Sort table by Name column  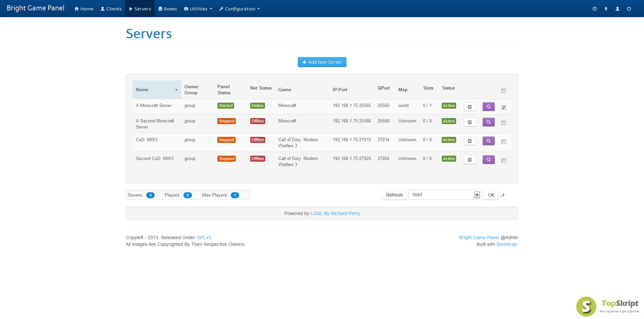pos(157,90)
